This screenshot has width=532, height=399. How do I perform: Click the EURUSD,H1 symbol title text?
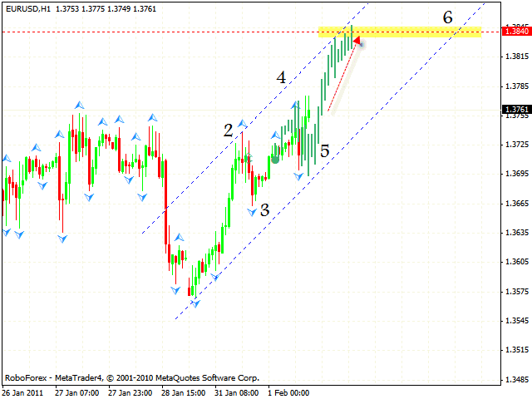pyautogui.click(x=27, y=9)
